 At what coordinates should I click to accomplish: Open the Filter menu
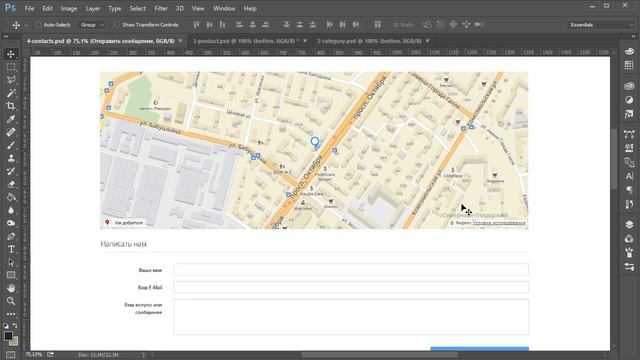click(161, 8)
